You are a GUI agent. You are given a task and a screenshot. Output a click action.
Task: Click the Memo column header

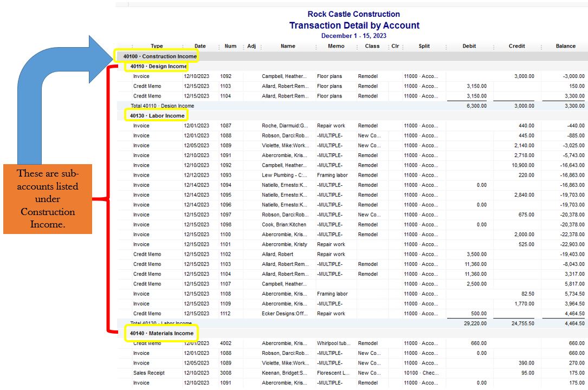[335, 46]
